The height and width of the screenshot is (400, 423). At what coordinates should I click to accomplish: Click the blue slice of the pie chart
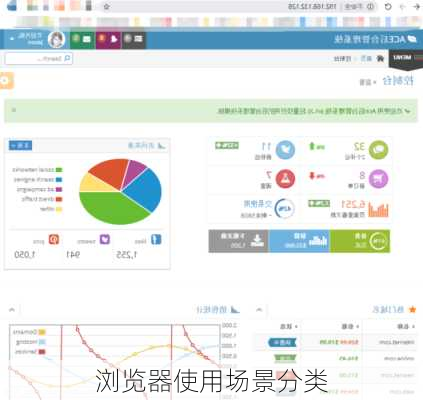click(x=143, y=190)
